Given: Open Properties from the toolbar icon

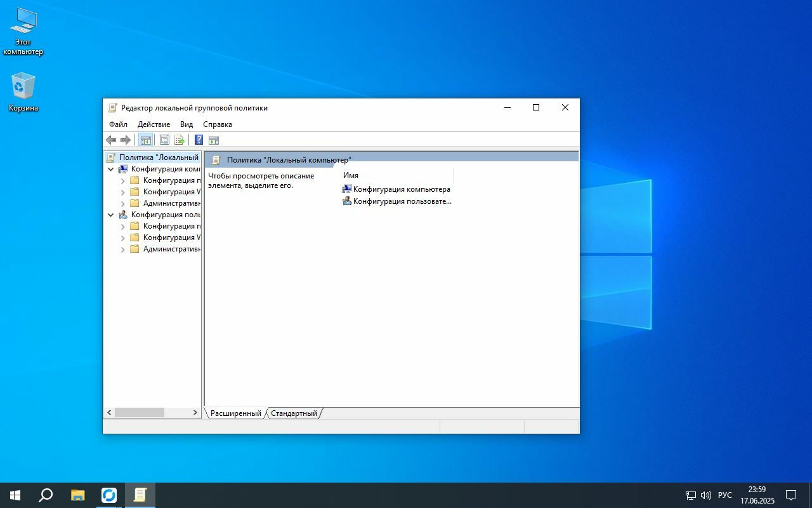Looking at the screenshot, I should pyautogui.click(x=164, y=140).
